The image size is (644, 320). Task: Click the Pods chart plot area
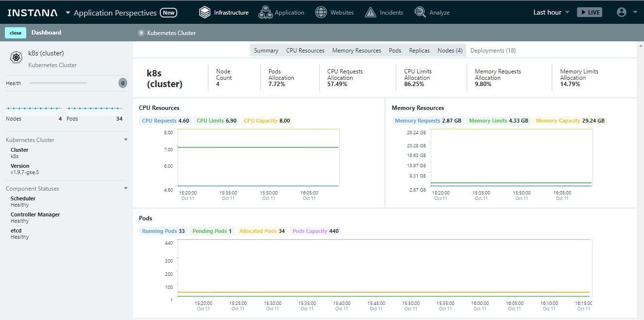pos(385,268)
